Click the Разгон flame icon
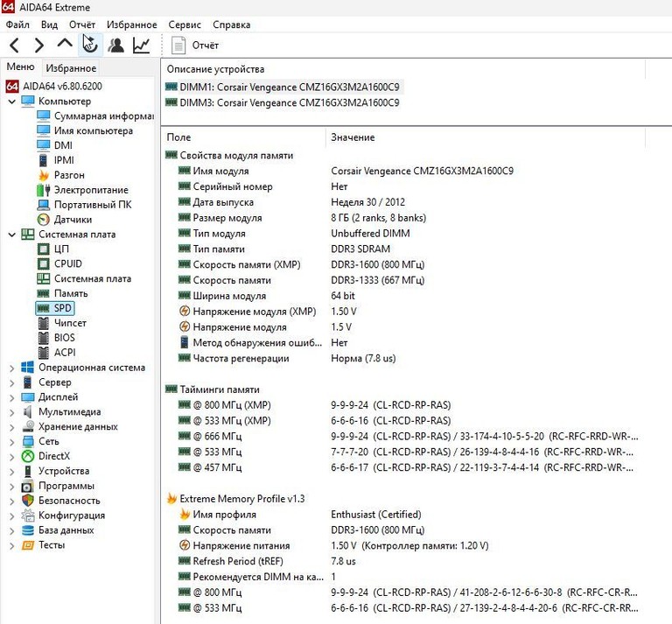Screen dimensions: 672x624 (x=43, y=175)
